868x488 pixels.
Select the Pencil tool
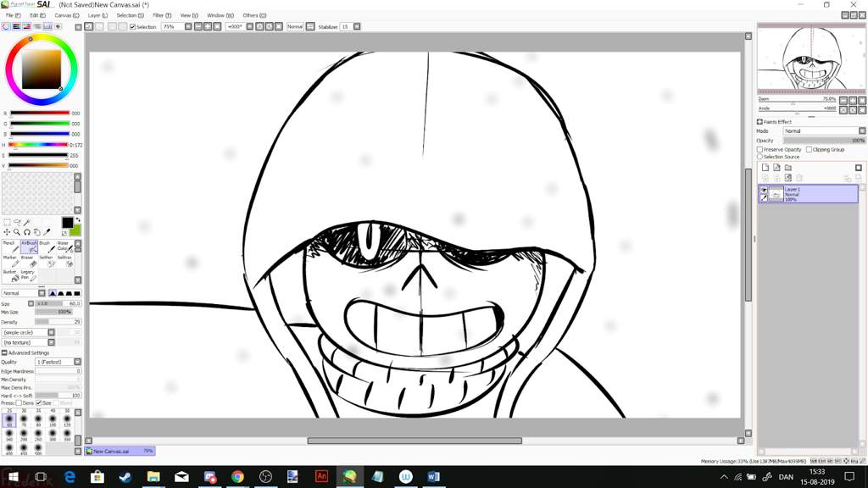[10, 247]
